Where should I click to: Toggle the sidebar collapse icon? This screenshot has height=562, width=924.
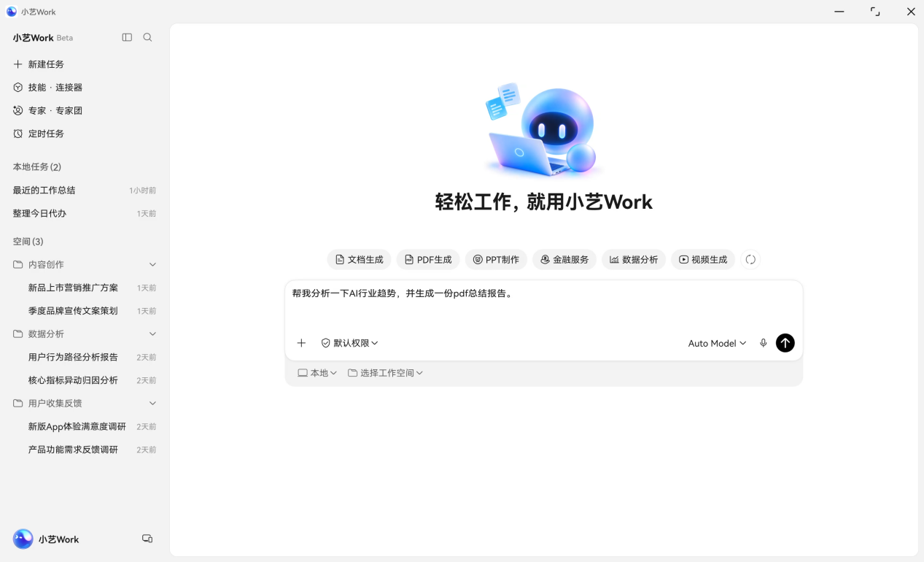click(x=127, y=37)
